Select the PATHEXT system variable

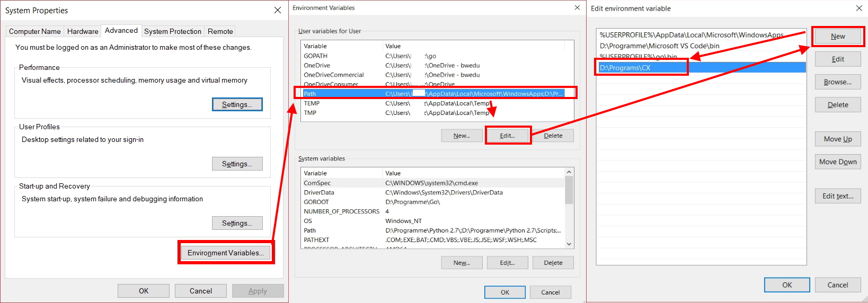[x=433, y=240]
